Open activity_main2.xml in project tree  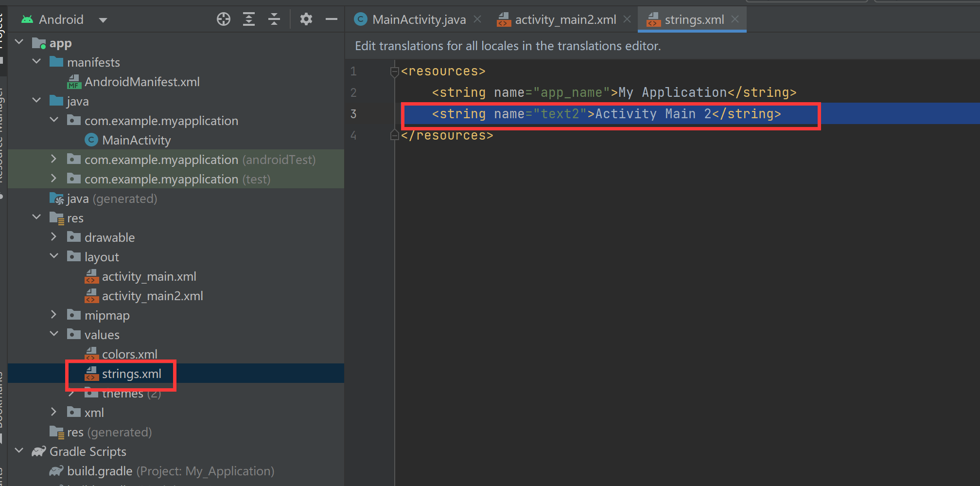point(152,296)
